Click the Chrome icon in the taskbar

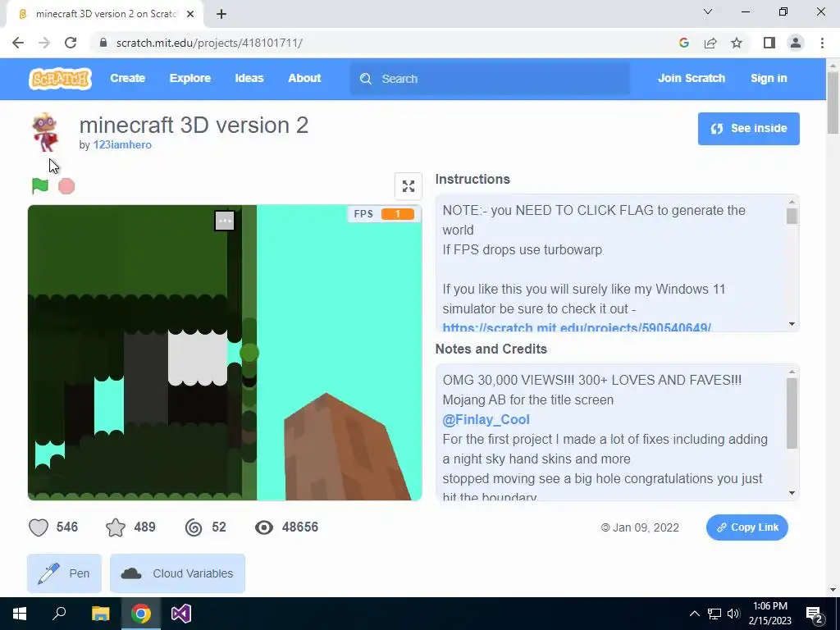[x=141, y=614]
